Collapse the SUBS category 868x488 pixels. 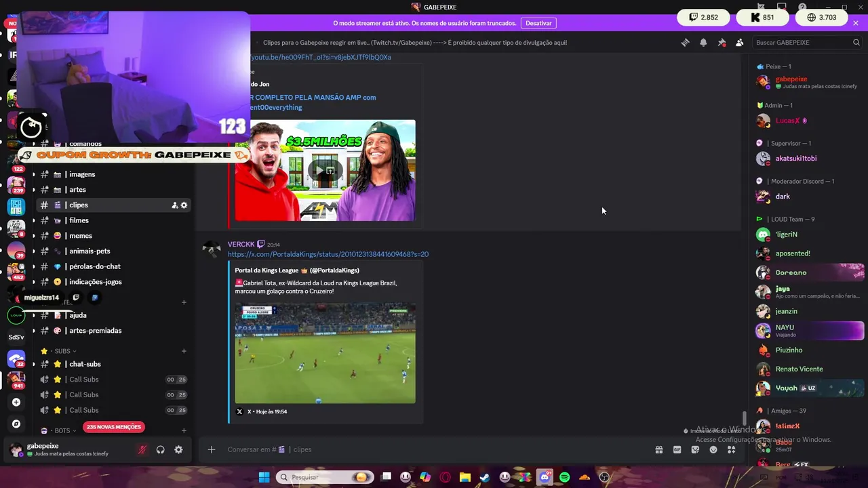(x=62, y=351)
